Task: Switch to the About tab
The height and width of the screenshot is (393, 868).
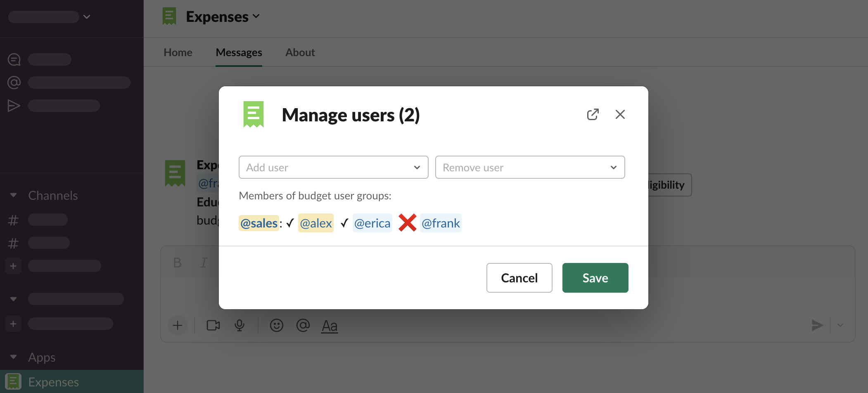Action: click(x=300, y=52)
